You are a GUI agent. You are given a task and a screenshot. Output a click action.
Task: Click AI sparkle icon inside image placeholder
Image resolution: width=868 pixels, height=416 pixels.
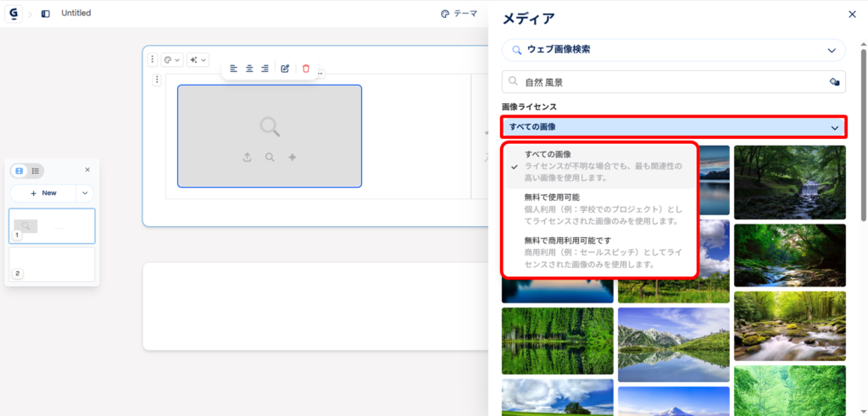tap(292, 158)
